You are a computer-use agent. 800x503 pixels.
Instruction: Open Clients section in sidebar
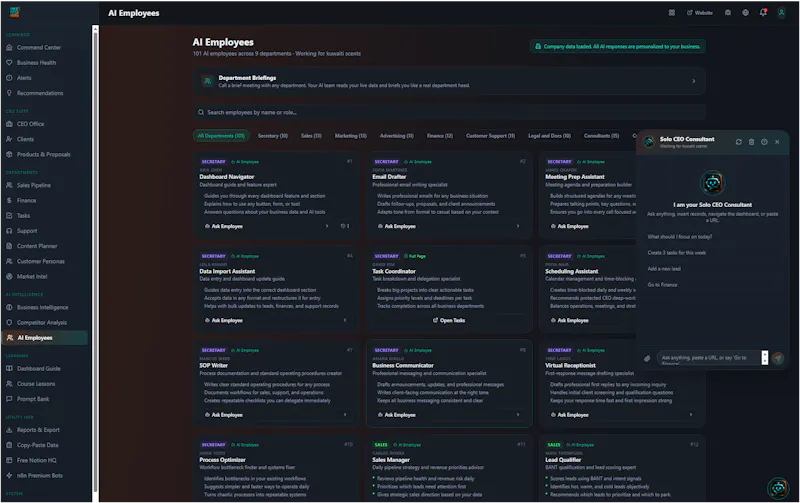click(25, 139)
